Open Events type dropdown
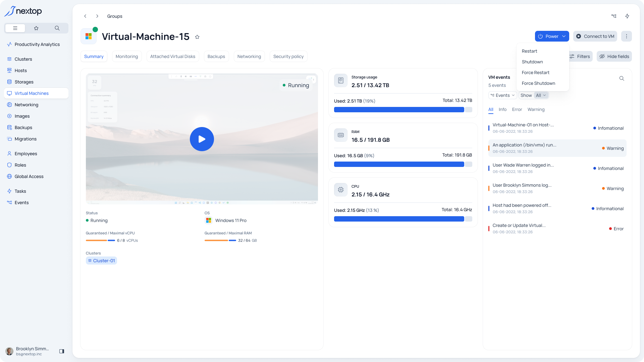This screenshot has height=362, width=644. click(x=502, y=96)
